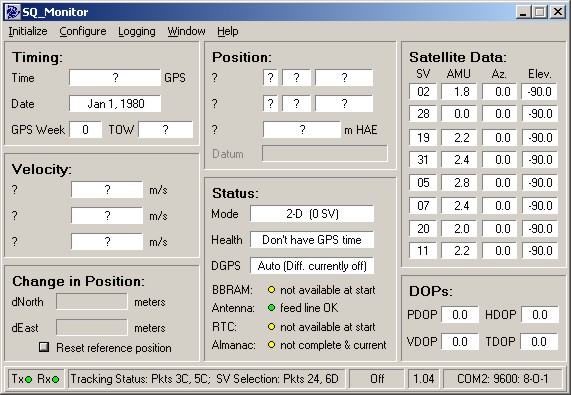Click the Tx green indicator light
Image resolution: width=571 pixels, height=395 pixels.
tap(28, 379)
